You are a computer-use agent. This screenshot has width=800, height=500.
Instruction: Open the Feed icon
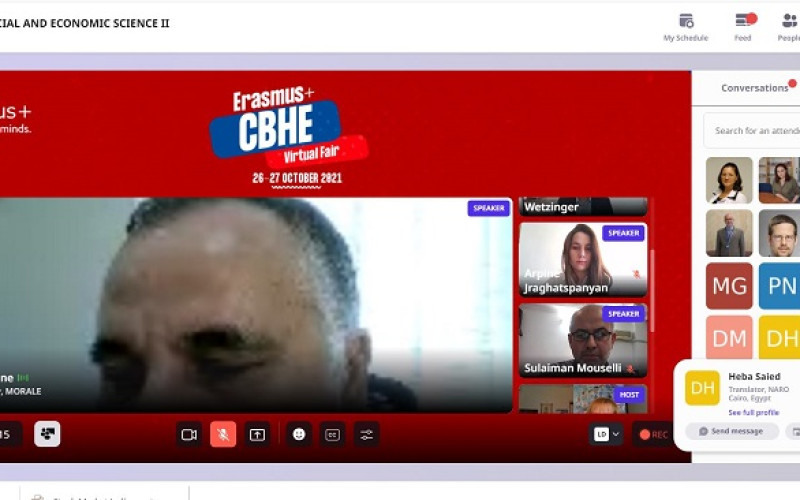coord(743,27)
